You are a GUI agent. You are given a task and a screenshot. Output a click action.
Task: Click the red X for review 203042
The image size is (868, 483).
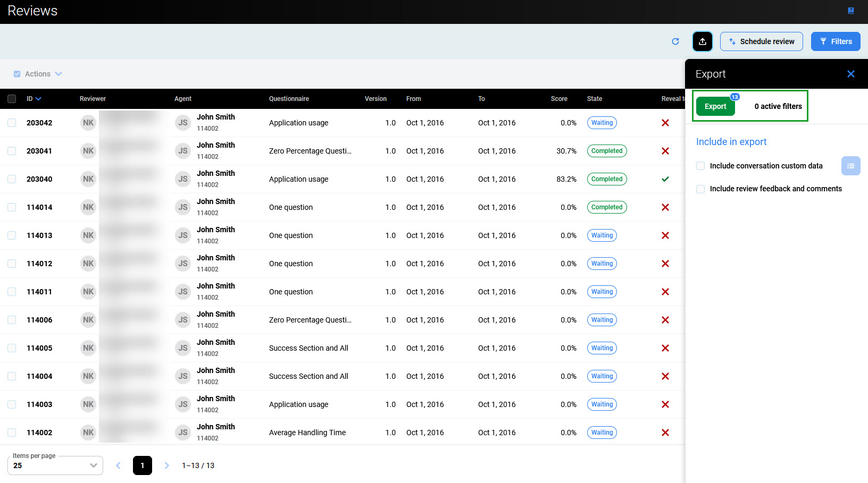(x=665, y=123)
